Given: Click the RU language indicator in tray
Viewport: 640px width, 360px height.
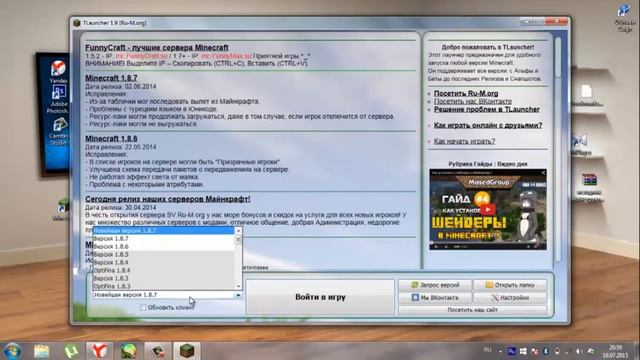Looking at the screenshot, I should pos(487,350).
